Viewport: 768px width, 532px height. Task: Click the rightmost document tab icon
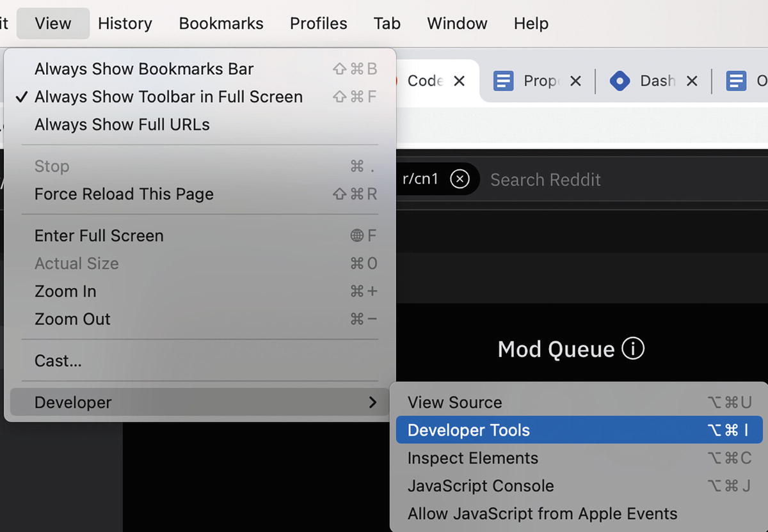(x=737, y=81)
